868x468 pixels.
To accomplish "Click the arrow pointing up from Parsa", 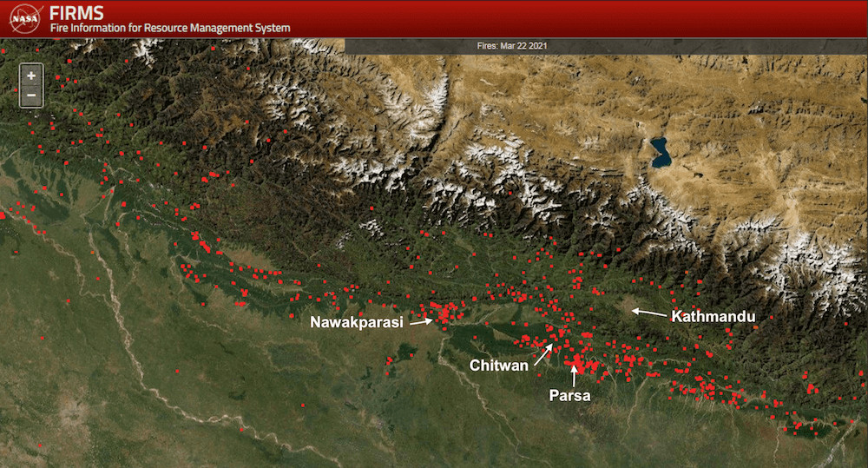I will tap(573, 374).
